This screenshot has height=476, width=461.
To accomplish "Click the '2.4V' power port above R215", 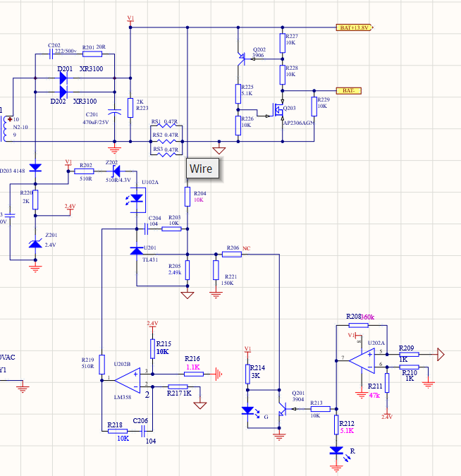I will pos(153,324).
